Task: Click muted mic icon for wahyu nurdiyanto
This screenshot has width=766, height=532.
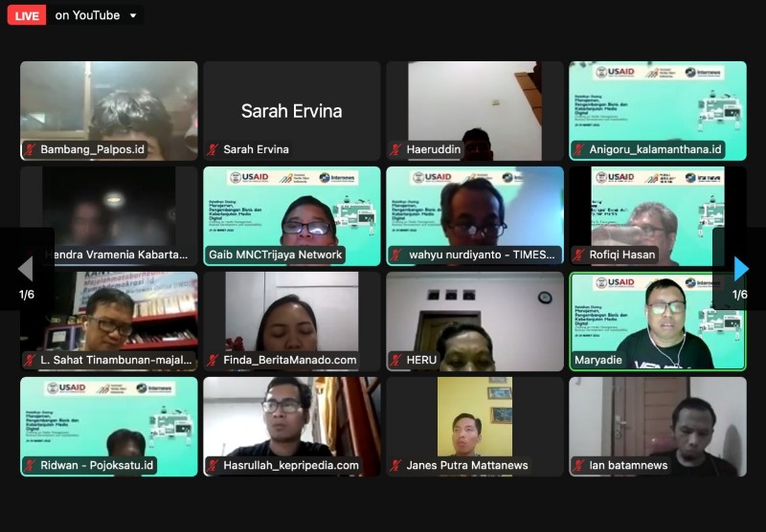Action: pos(396,255)
